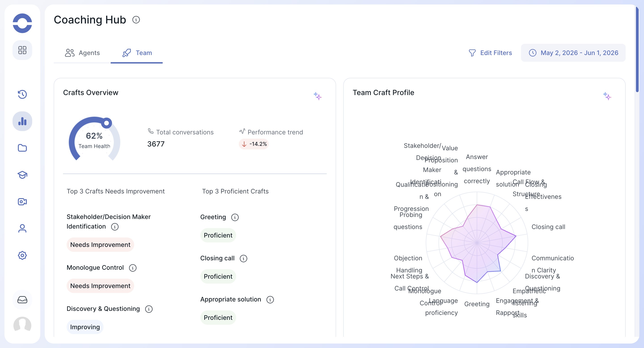Open the video camera recordings icon

click(22, 202)
